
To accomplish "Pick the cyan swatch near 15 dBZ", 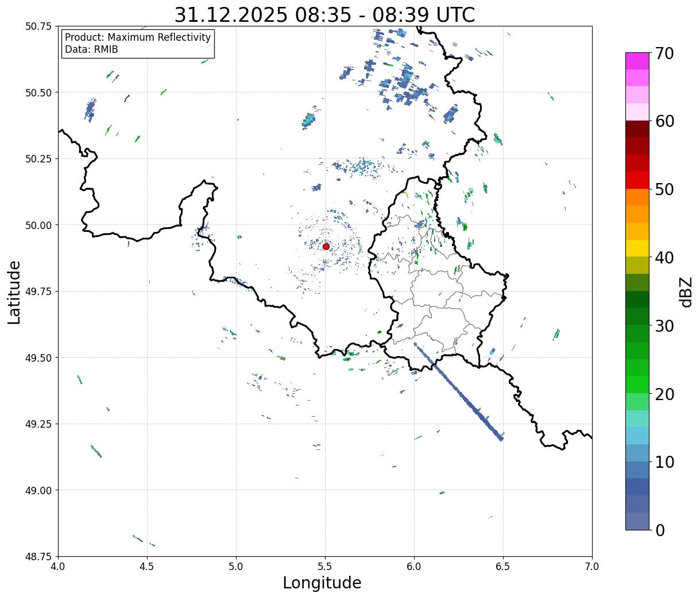I will coord(637,436).
